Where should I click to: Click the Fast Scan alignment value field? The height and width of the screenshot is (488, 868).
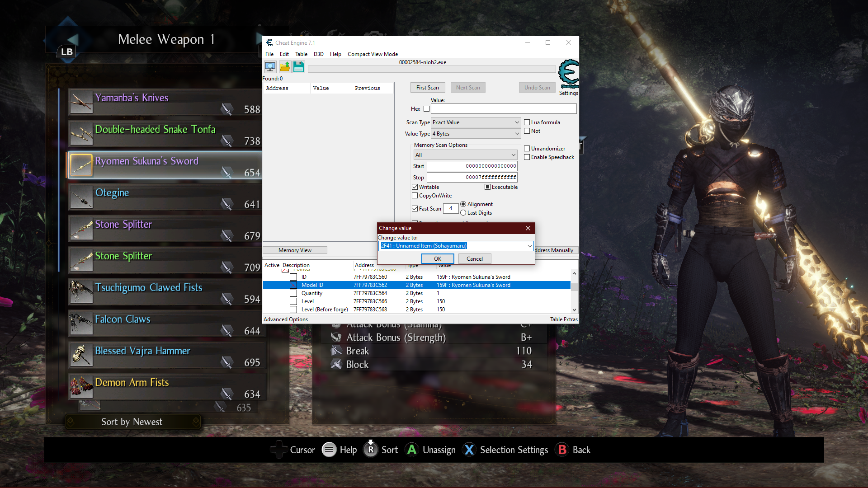[450, 208]
